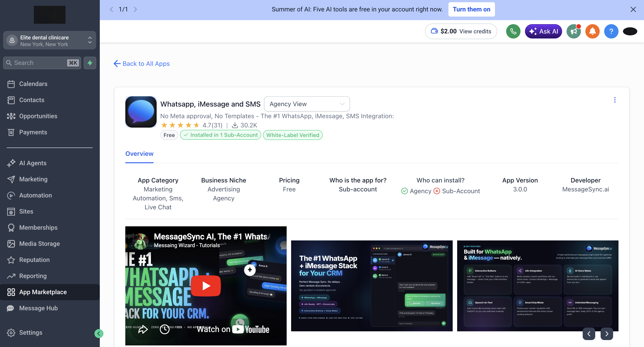Click Back to All Apps link
The width and height of the screenshot is (644, 347).
coord(141,64)
